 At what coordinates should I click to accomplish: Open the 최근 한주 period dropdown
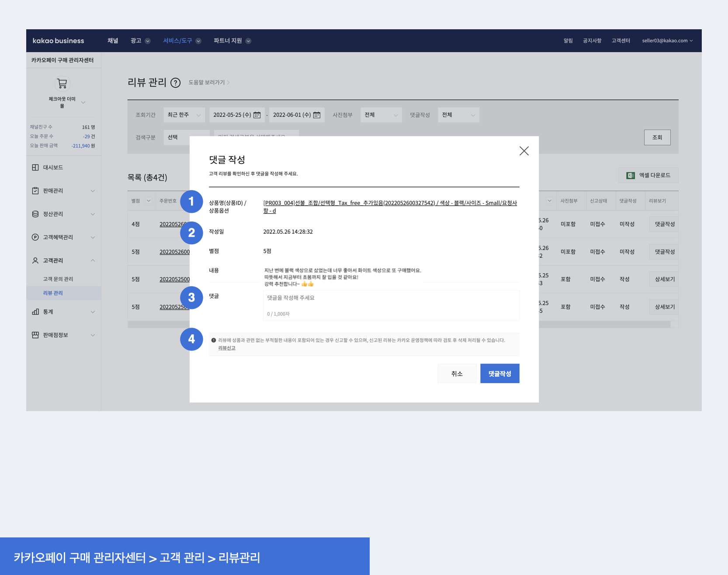coord(184,115)
